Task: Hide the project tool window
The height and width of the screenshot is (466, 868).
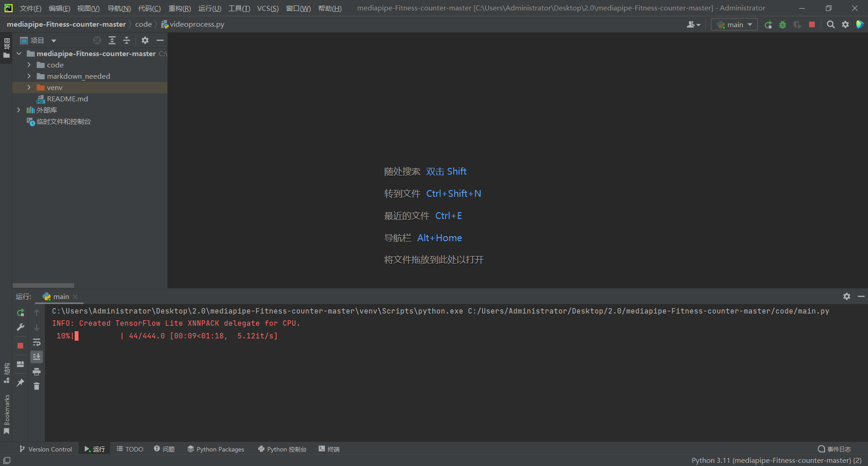Action: click(160, 40)
